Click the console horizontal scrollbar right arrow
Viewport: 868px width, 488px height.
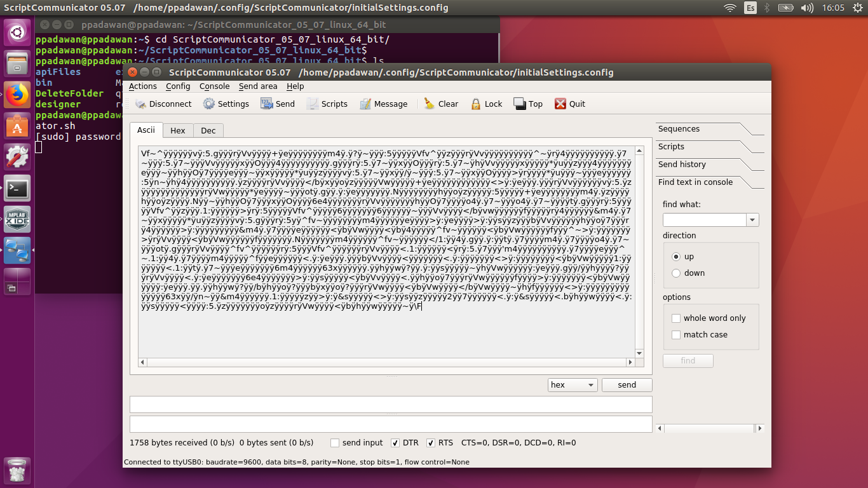(630, 362)
